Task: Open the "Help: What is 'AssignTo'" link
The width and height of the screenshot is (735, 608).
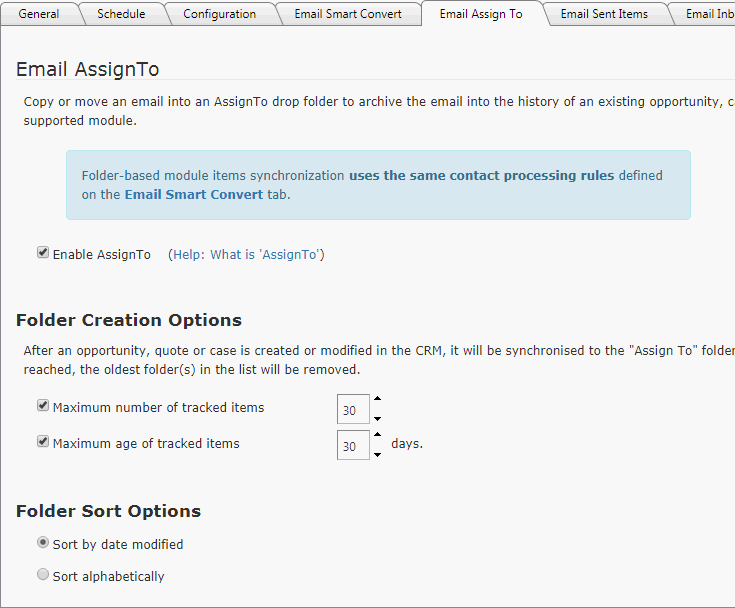Action: point(247,255)
